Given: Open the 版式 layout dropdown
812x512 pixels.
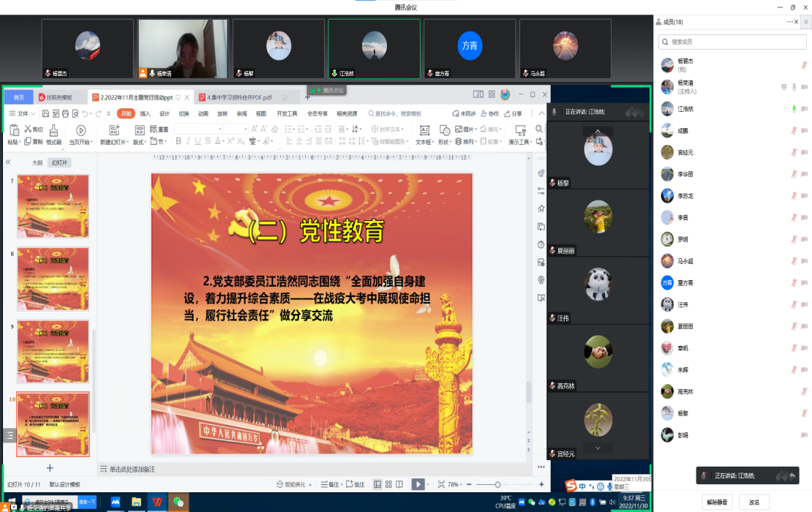Looking at the screenshot, I should pyautogui.click(x=140, y=139).
